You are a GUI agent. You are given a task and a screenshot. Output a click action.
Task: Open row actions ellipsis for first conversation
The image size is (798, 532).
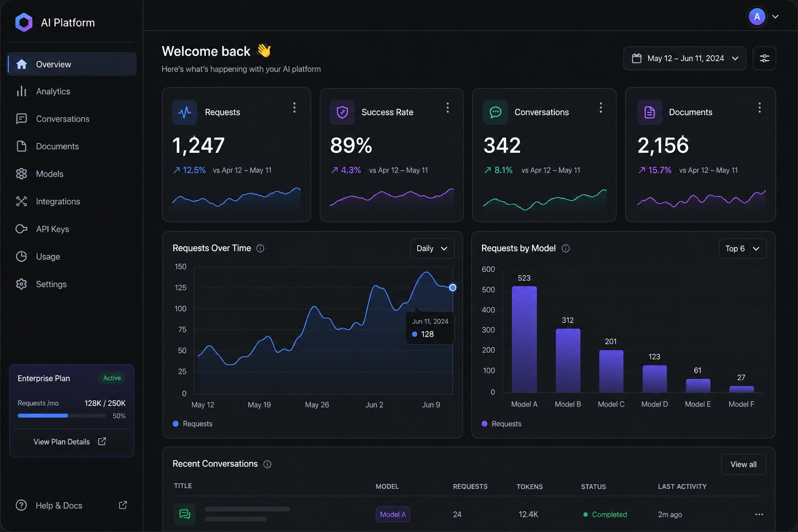pyautogui.click(x=759, y=514)
